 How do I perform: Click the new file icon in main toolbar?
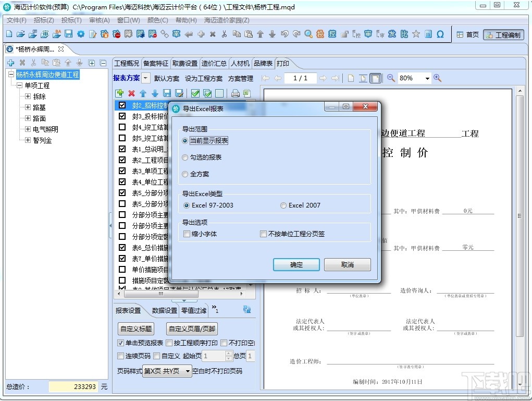[9, 34]
